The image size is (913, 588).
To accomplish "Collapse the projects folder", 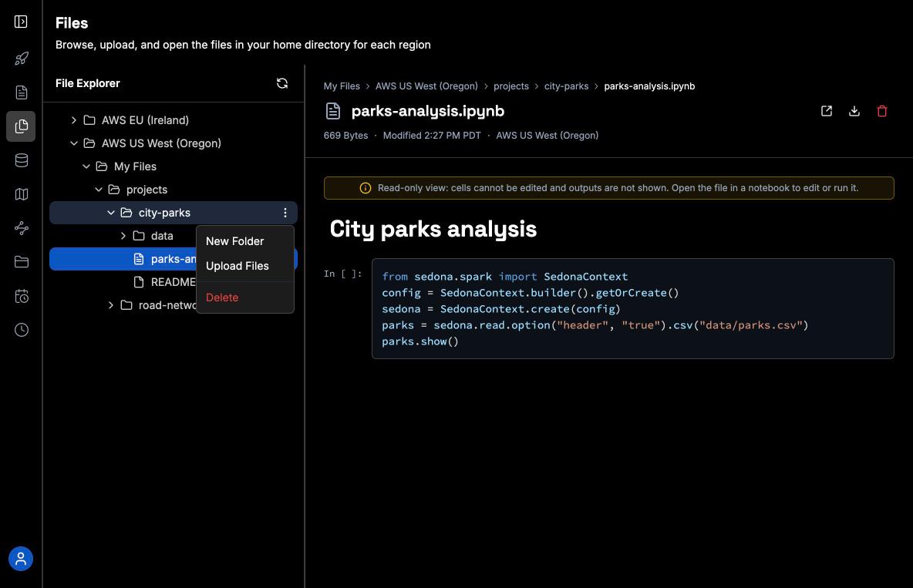I will 99,190.
